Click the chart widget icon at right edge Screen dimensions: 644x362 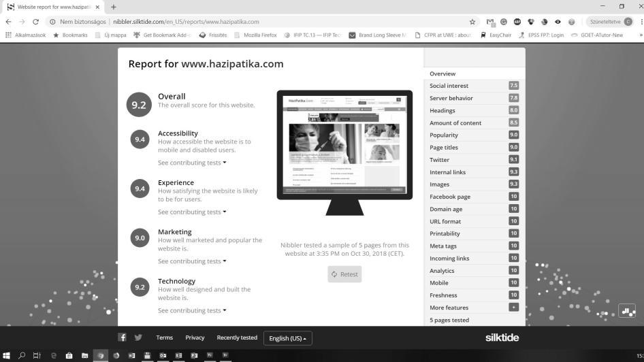[x=627, y=311]
